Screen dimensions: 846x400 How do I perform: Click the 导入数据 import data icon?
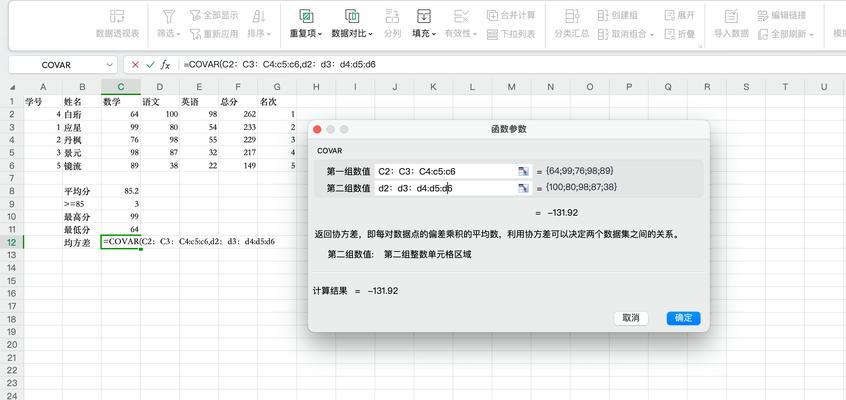pos(731,16)
